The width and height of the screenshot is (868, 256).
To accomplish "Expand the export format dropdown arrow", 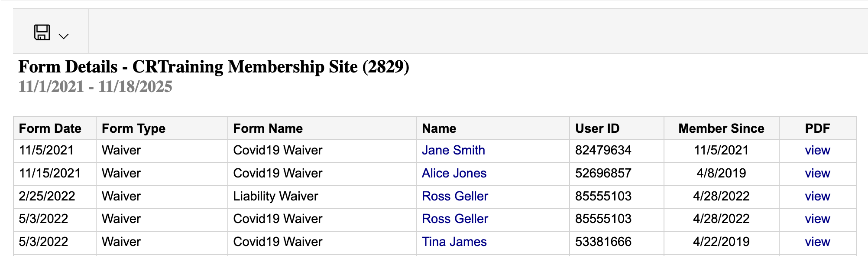I will point(64,36).
